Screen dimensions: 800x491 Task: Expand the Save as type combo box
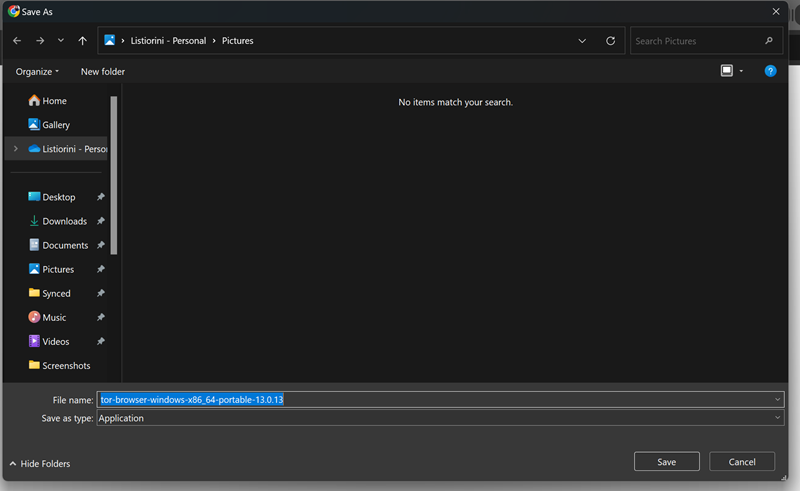[x=777, y=418]
